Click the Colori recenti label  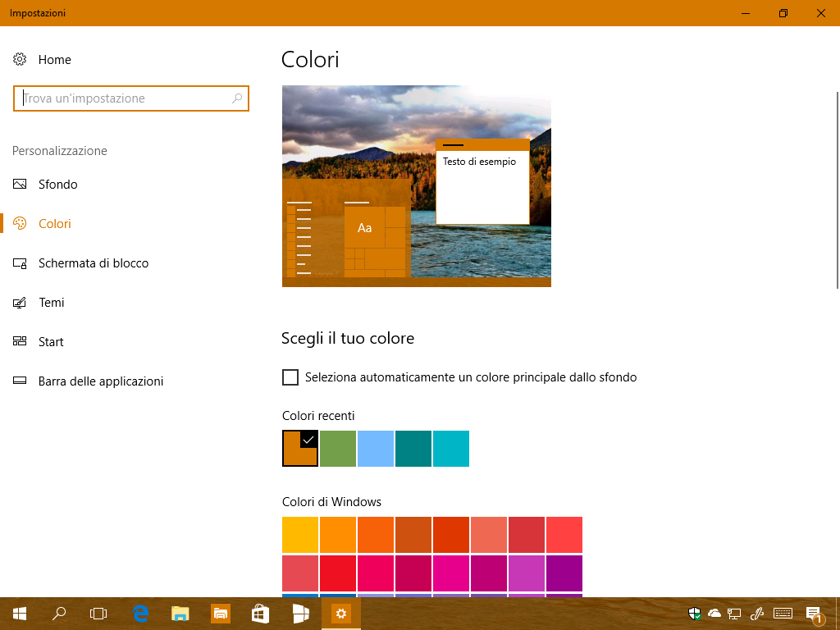point(318,416)
